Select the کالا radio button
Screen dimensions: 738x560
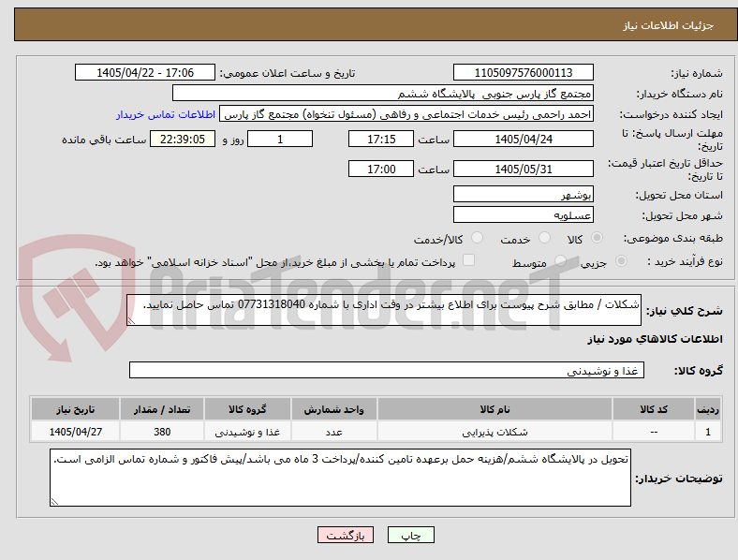pos(597,238)
